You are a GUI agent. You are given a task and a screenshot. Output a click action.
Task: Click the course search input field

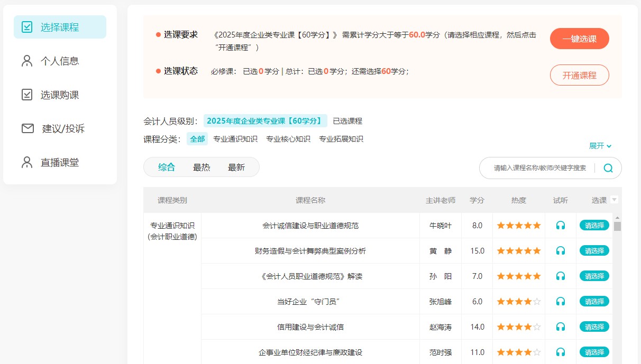click(539, 168)
